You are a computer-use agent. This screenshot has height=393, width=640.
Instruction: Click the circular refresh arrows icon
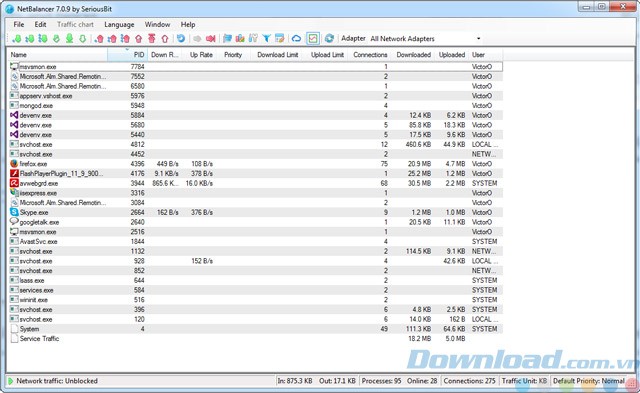[x=329, y=39]
